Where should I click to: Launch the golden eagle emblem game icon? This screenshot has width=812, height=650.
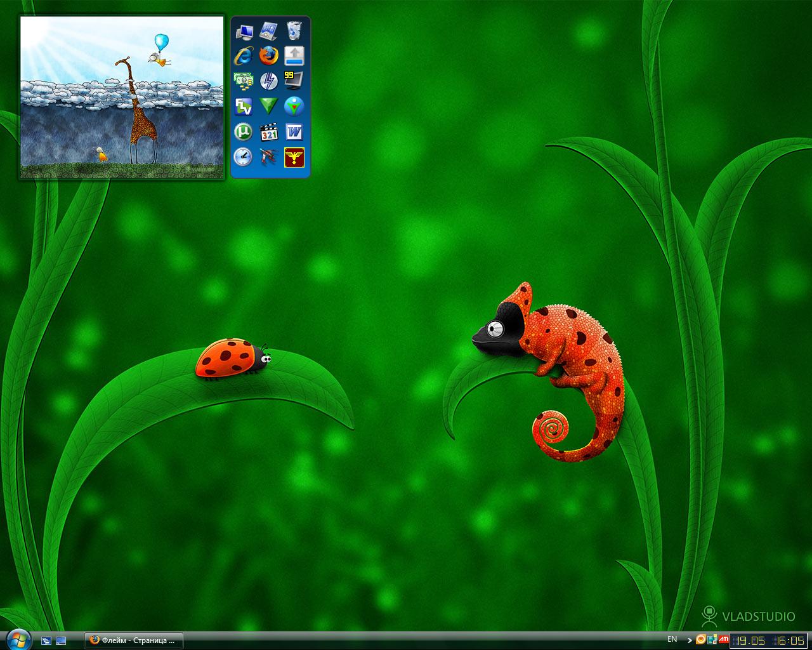pos(294,157)
